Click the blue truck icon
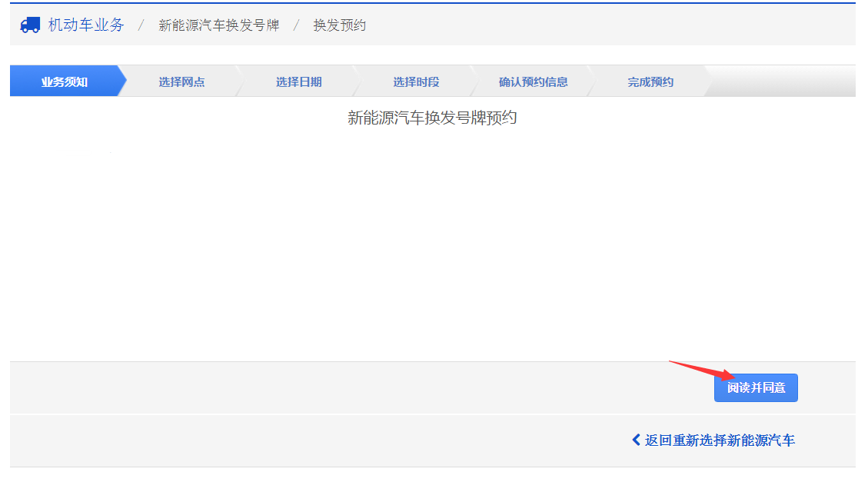 30,25
